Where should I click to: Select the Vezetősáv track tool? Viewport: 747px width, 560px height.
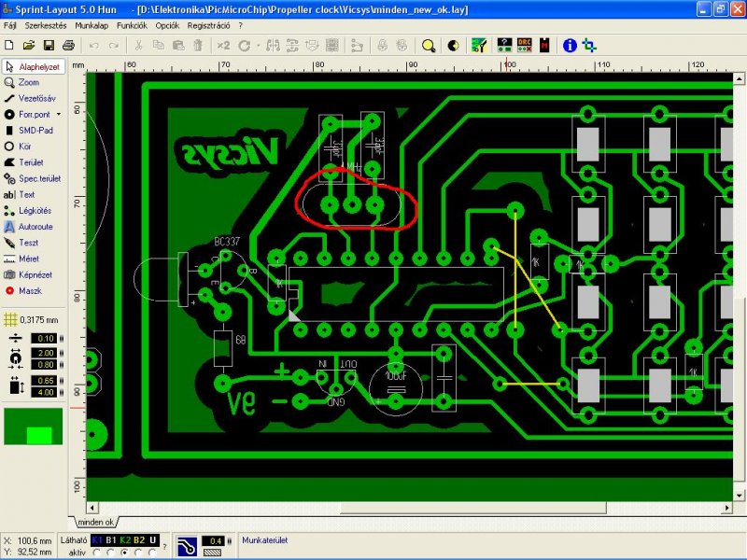click(x=33, y=98)
